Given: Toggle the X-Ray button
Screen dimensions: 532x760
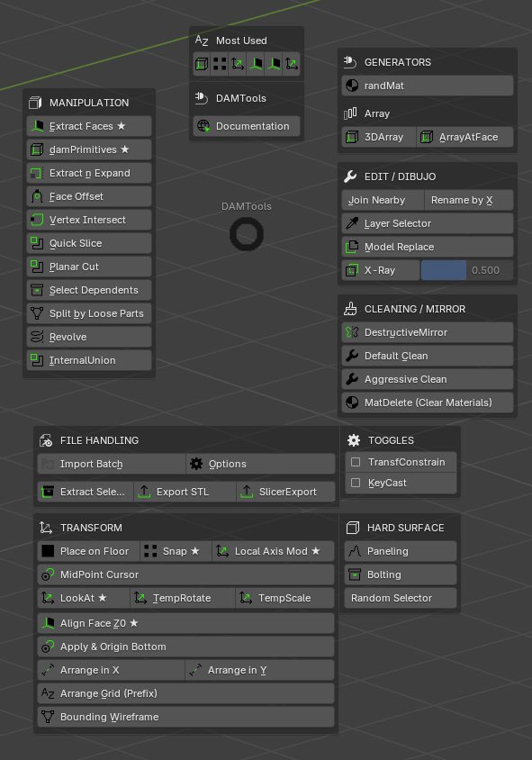Looking at the screenshot, I should click(x=381, y=270).
